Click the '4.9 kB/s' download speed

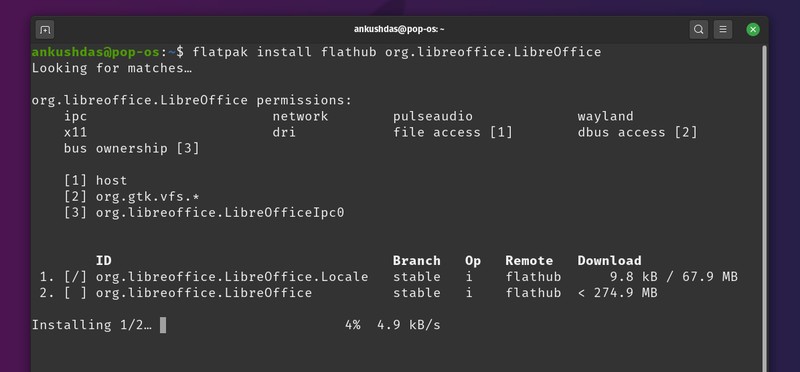click(x=409, y=325)
